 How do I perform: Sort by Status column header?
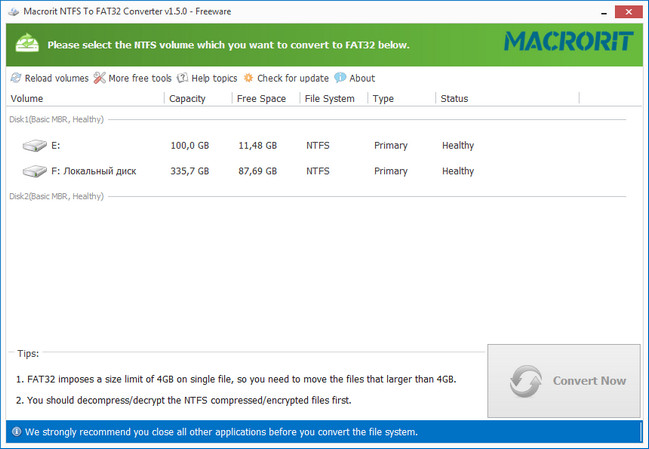[x=454, y=99]
